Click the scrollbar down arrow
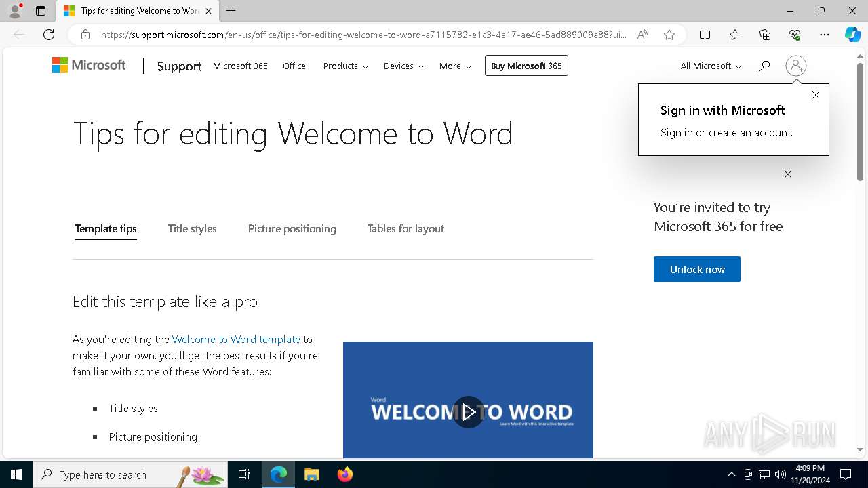The height and width of the screenshot is (488, 868). 860,449
